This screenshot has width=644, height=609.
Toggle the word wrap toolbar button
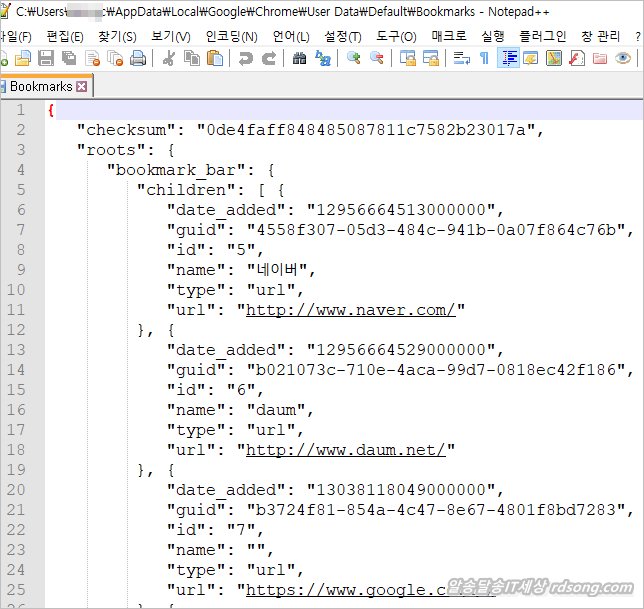pyautogui.click(x=462, y=58)
